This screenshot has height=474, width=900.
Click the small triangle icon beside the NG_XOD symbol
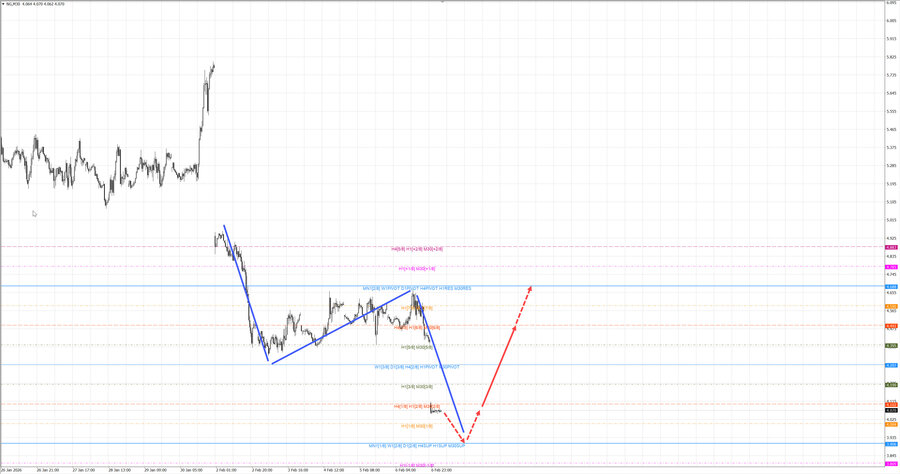3,4
